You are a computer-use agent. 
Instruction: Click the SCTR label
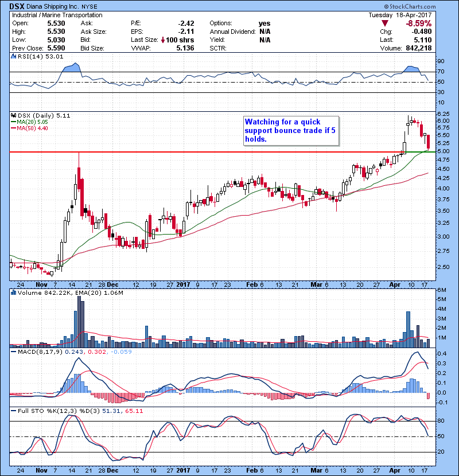218,48
